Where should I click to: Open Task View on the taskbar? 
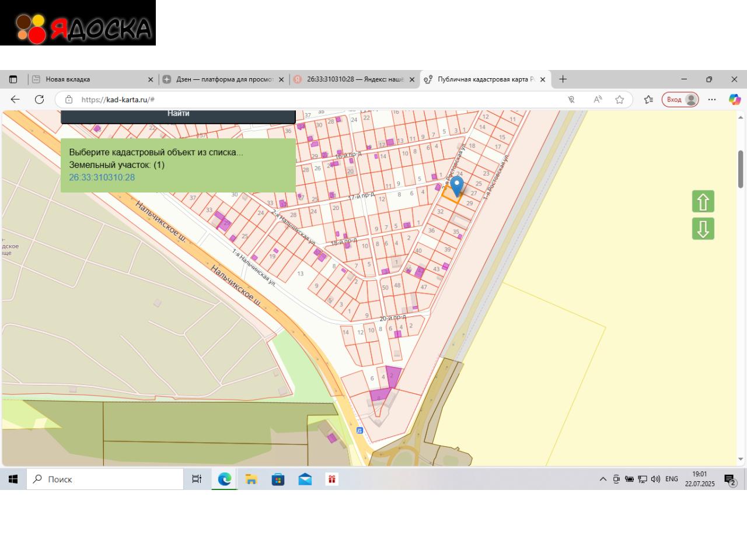click(x=197, y=479)
